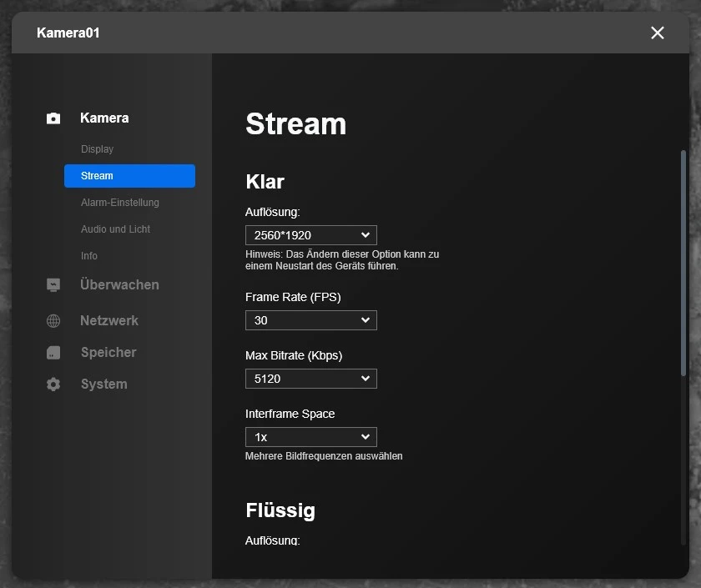Viewport: 701px width, 588px height.
Task: Close the Kamera01 settings dialog
Action: 658,33
